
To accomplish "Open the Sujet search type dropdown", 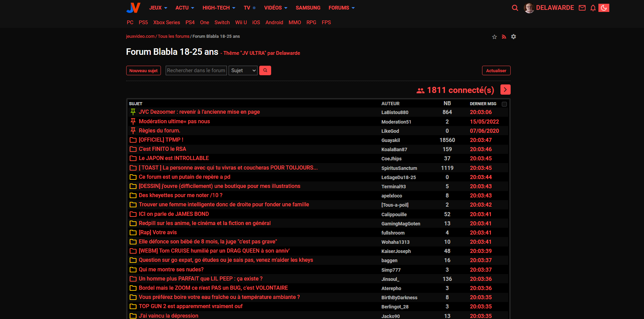I will (243, 70).
